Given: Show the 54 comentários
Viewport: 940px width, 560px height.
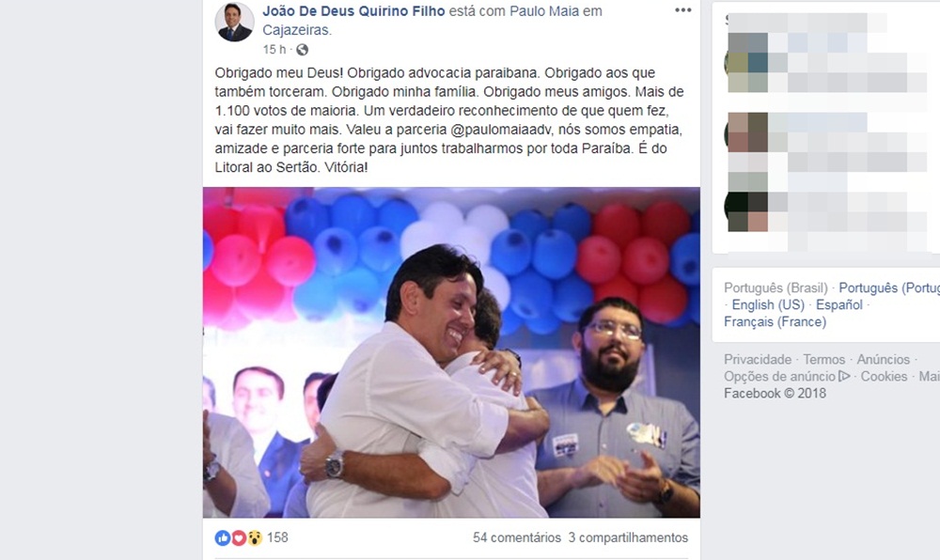Looking at the screenshot, I should click(517, 537).
